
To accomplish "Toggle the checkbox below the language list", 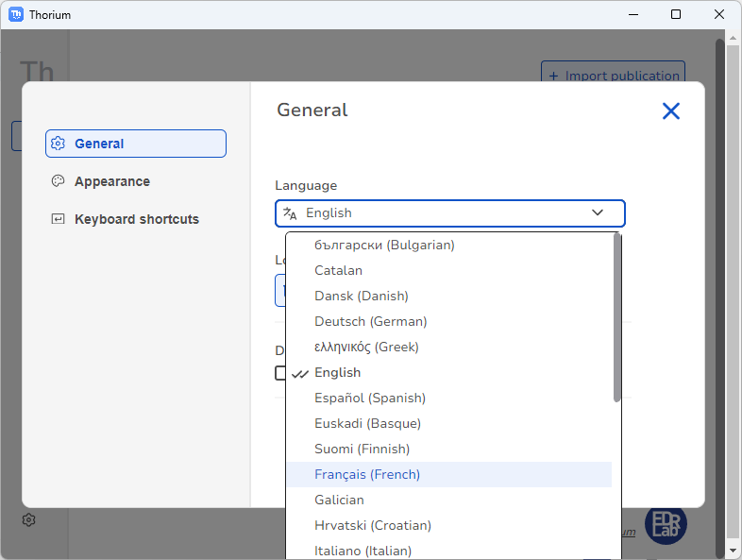I will 279,373.
